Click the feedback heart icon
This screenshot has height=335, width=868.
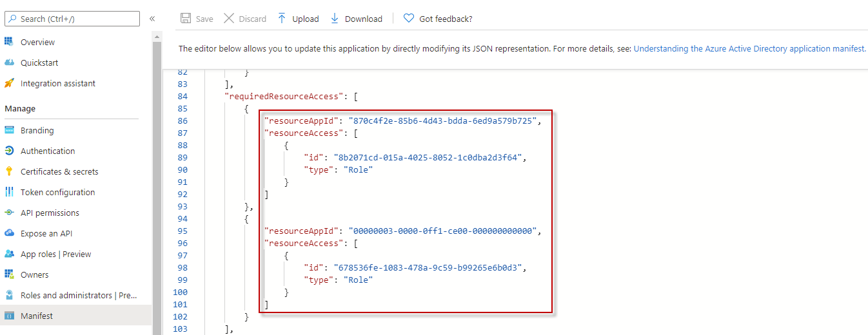[409, 19]
